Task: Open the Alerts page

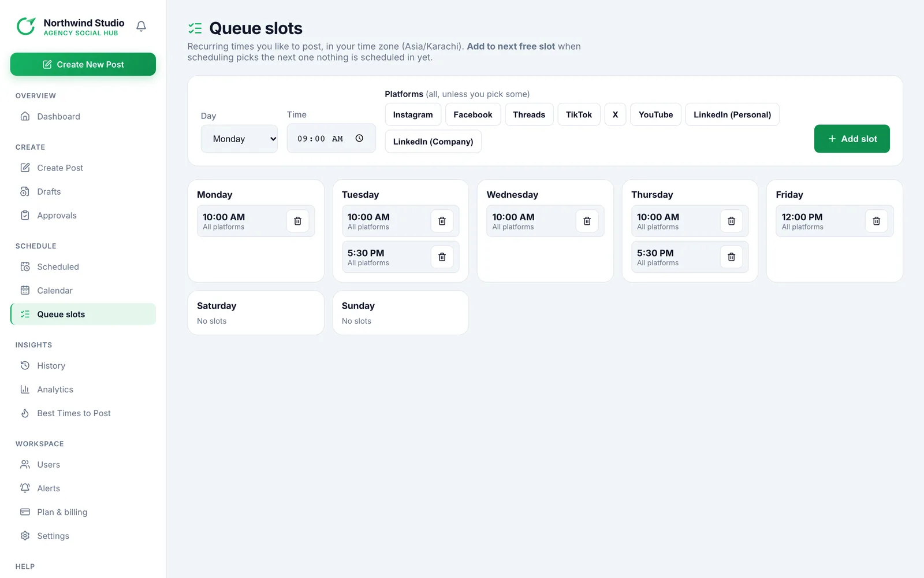Action: tap(83, 488)
